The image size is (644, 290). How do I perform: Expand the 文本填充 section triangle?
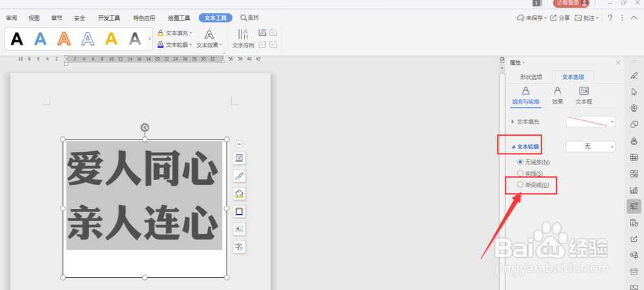[x=513, y=122]
